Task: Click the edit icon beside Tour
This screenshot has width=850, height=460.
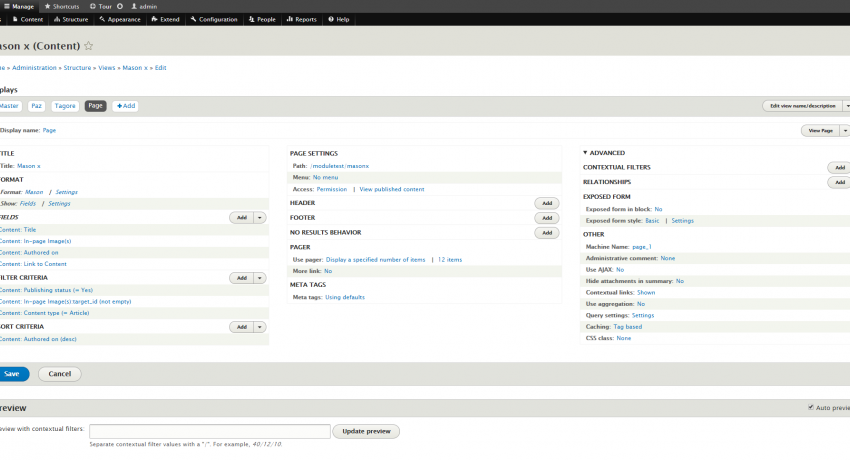Action: [x=120, y=7]
